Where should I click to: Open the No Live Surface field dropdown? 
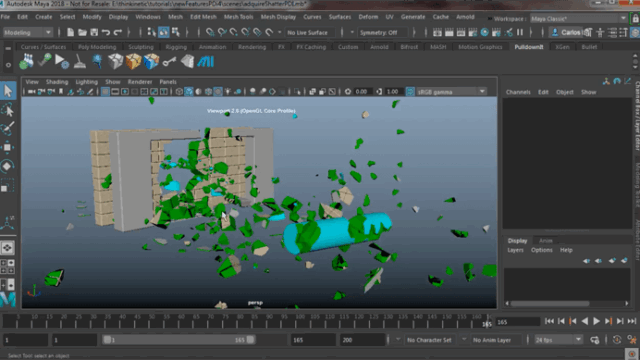click(x=310, y=32)
